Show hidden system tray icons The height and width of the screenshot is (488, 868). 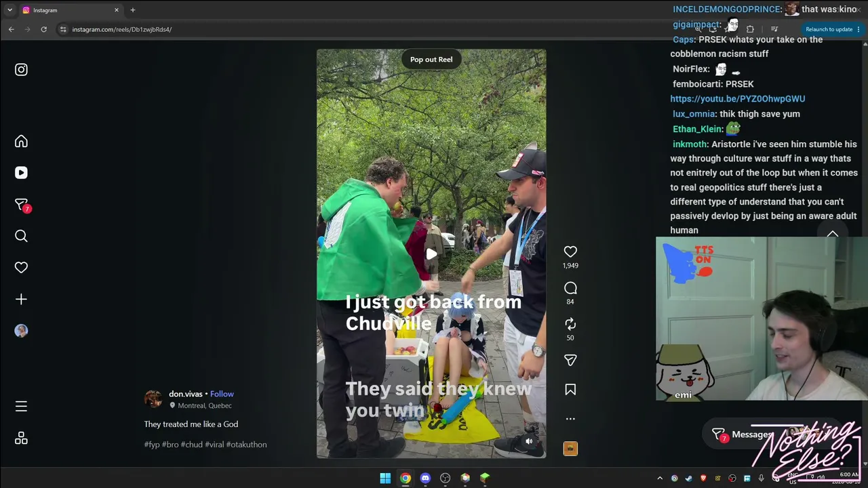[x=659, y=479]
